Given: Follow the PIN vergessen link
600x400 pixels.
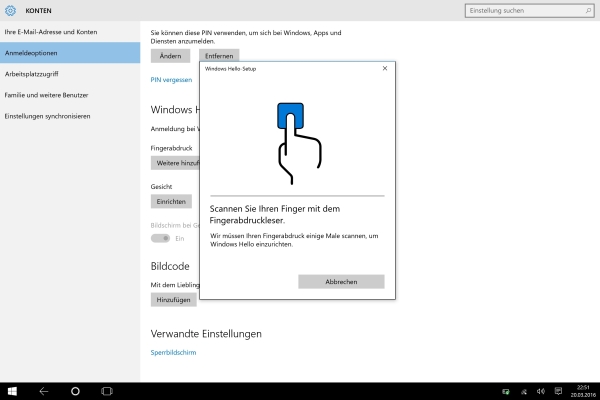Looking at the screenshot, I should pos(171,80).
